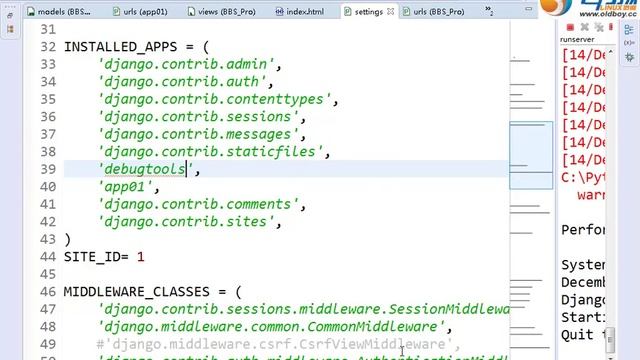
Task: Terminate the running runserver process
Action: pos(570,27)
